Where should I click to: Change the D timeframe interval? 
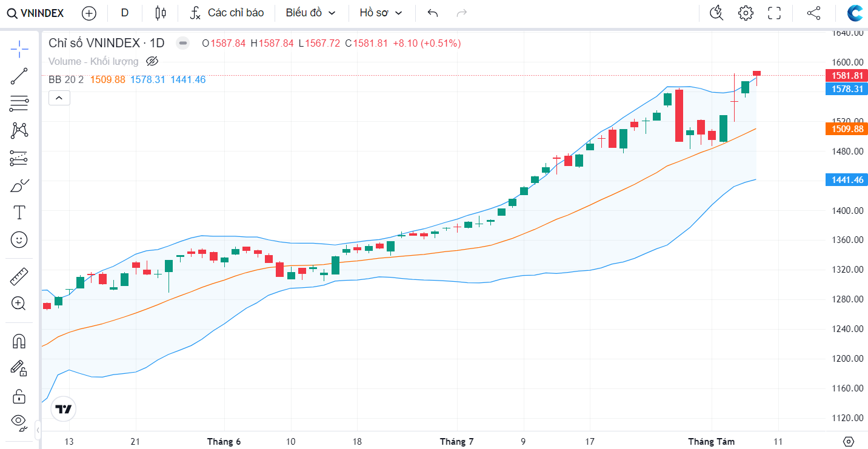click(x=125, y=13)
